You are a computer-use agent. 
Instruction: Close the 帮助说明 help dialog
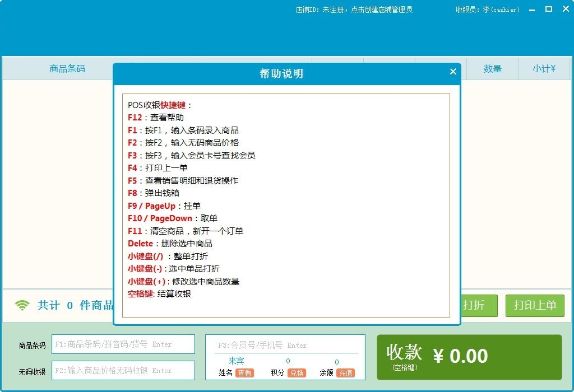(453, 72)
